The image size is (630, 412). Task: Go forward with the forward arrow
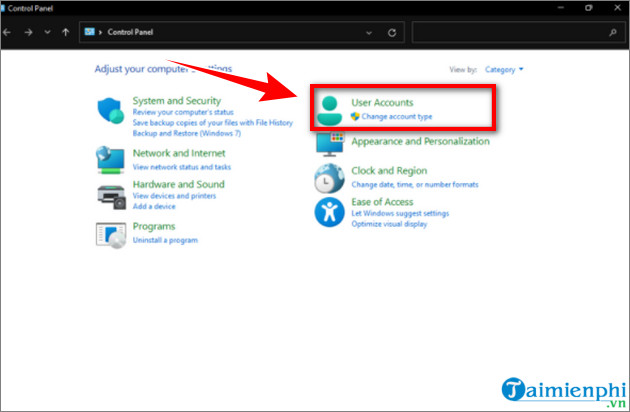[x=28, y=32]
